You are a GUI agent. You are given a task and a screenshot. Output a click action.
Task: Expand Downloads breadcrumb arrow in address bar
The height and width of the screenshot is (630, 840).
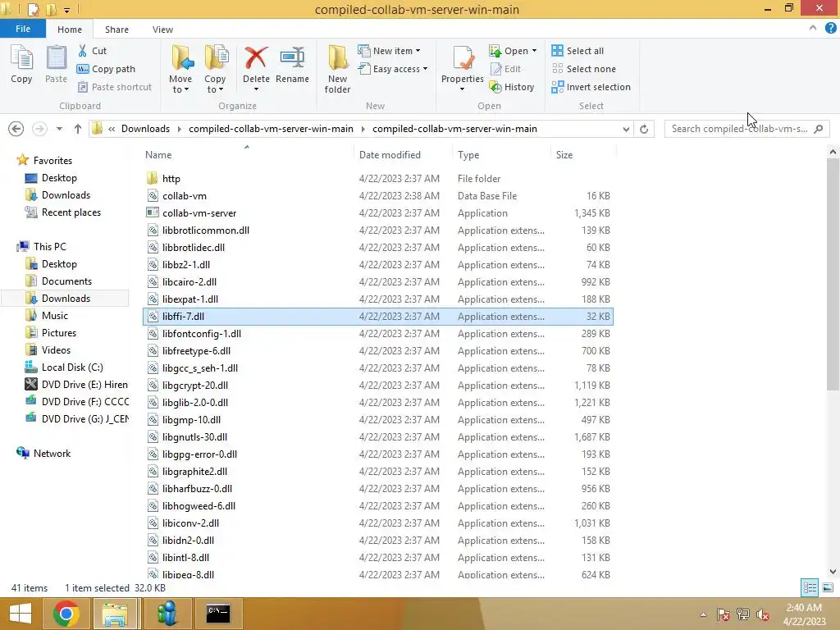point(179,129)
